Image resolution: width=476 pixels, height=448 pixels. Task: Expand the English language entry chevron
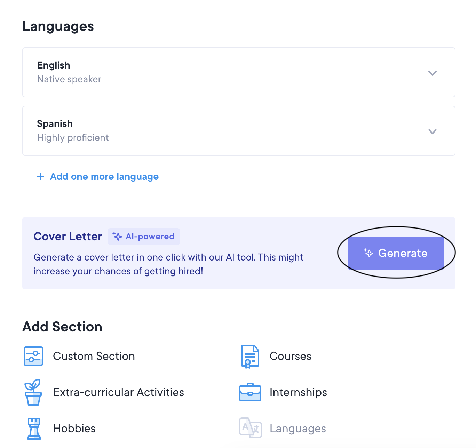click(432, 73)
